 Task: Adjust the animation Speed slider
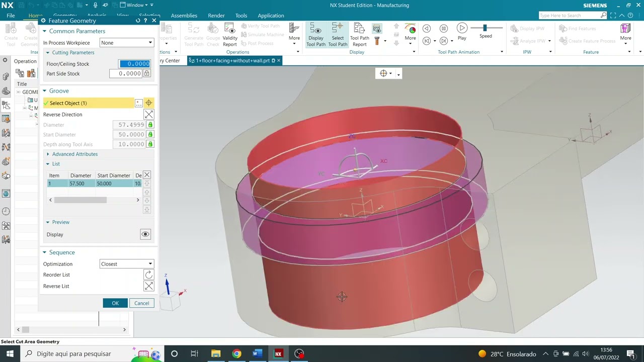click(x=485, y=28)
